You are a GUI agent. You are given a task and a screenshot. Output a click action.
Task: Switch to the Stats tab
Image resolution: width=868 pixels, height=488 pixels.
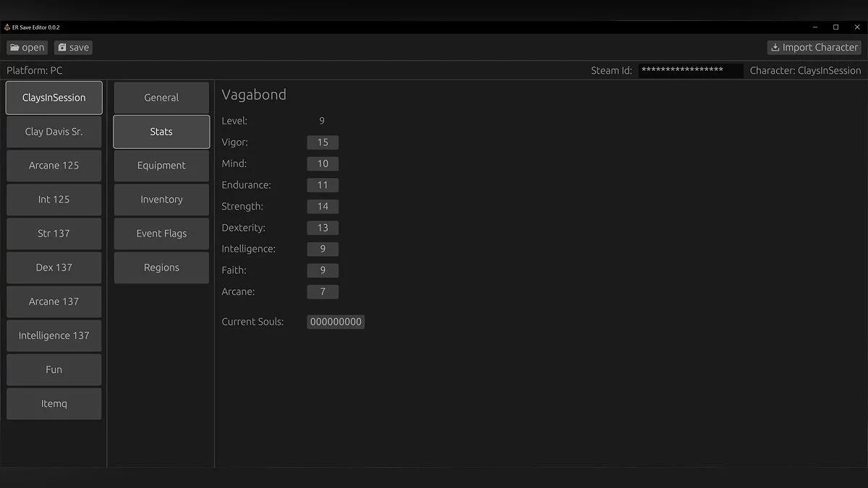pyautogui.click(x=161, y=132)
